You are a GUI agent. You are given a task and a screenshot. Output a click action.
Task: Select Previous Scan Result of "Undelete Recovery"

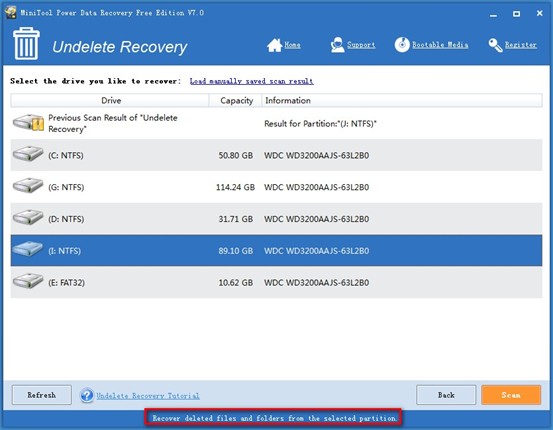(x=113, y=123)
